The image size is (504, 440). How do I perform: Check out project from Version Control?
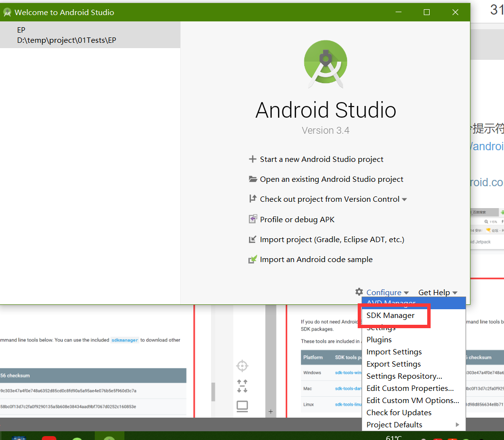pyautogui.click(x=330, y=199)
